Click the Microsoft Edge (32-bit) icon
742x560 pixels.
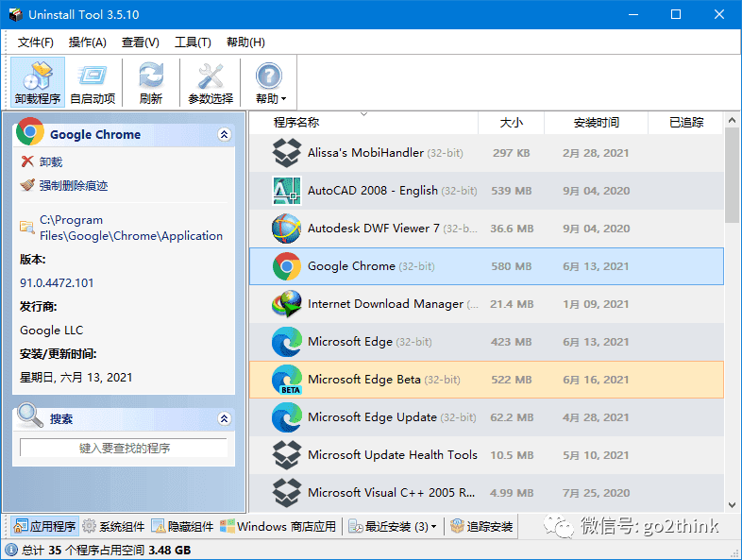(286, 342)
